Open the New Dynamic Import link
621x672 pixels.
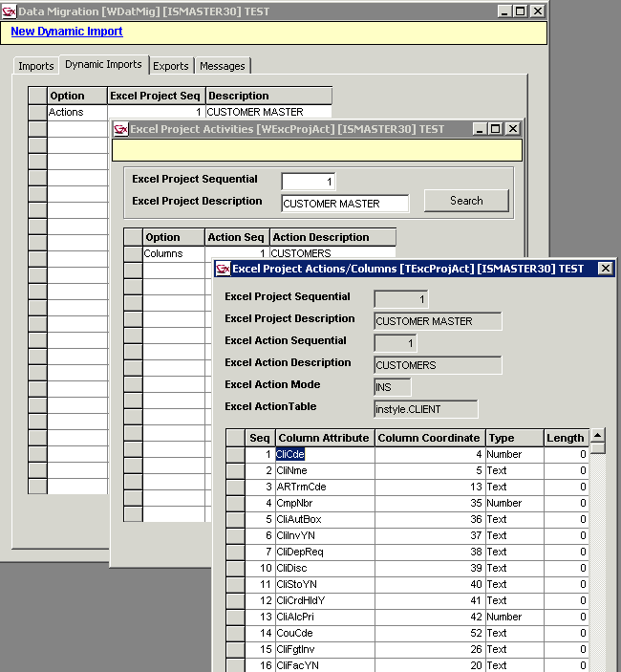67,32
